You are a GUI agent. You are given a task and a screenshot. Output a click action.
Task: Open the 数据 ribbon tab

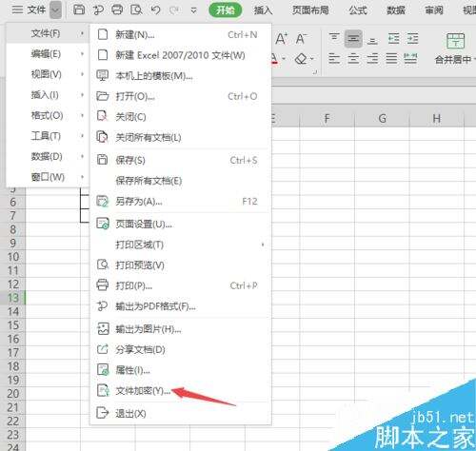click(396, 10)
